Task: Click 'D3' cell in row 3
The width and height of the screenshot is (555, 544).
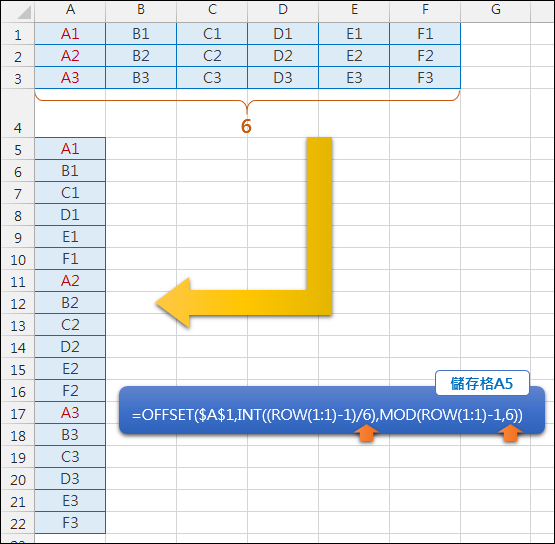Action: tap(283, 78)
